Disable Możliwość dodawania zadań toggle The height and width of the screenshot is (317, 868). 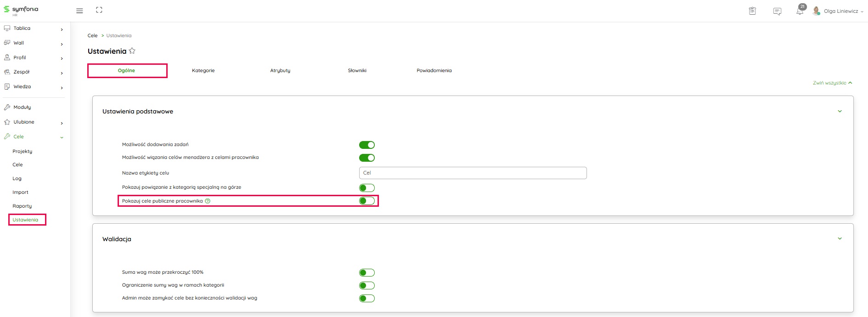pyautogui.click(x=366, y=145)
